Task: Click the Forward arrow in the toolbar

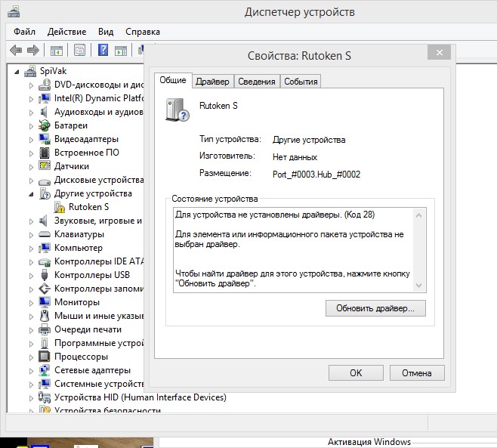Action: (32, 51)
